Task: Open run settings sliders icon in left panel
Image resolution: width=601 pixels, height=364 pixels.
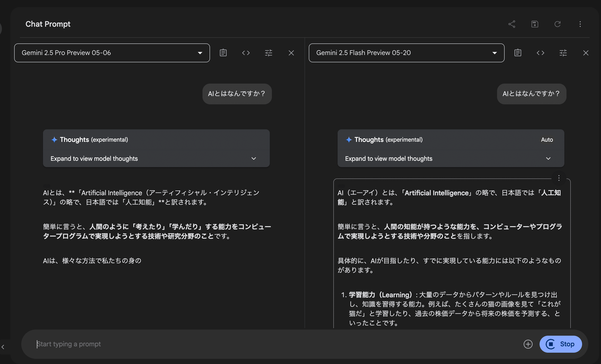Action: pyautogui.click(x=269, y=53)
